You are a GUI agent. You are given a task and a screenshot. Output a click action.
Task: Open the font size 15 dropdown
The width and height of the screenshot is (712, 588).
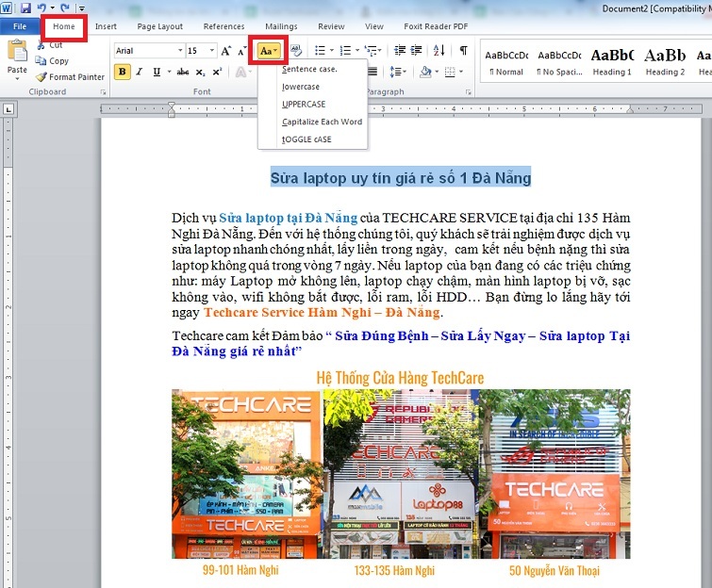point(212,50)
